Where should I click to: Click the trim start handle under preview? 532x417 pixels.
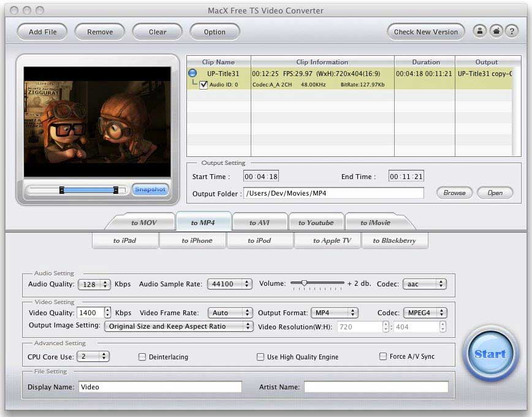pyautogui.click(x=61, y=190)
